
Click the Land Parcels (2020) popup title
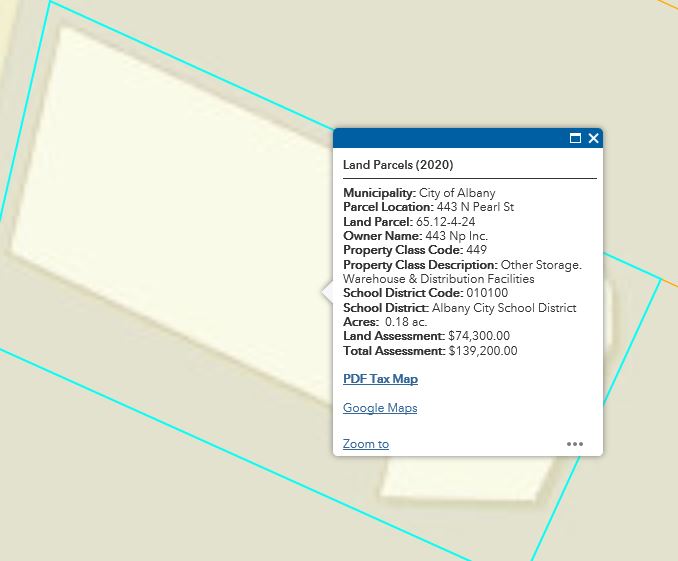pos(398,165)
